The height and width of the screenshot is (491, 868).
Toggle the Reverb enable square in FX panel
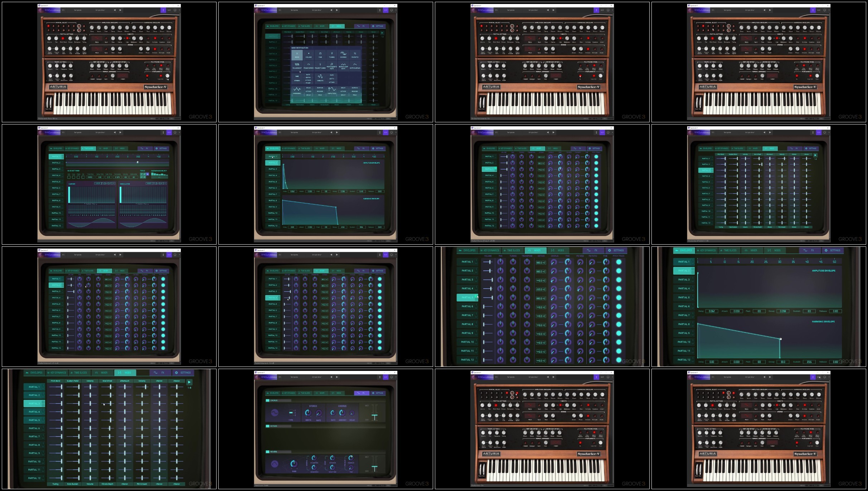pyautogui.click(x=267, y=452)
